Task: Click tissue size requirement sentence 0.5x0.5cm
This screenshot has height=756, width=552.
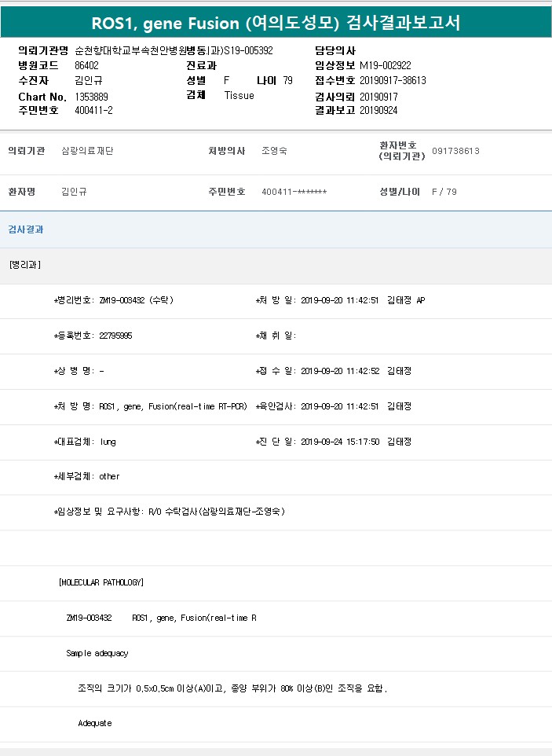Action: tap(232, 688)
